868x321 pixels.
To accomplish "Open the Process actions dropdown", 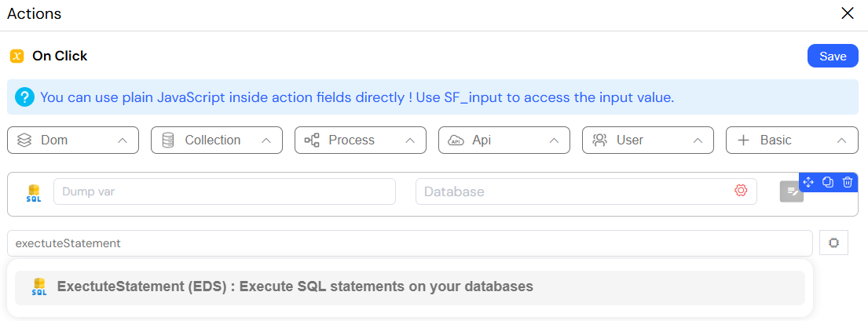I will coord(361,140).
